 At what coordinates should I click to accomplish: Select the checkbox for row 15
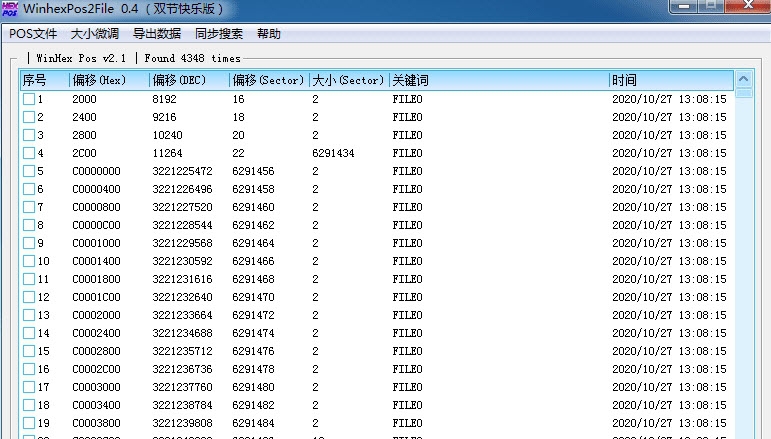(x=29, y=352)
